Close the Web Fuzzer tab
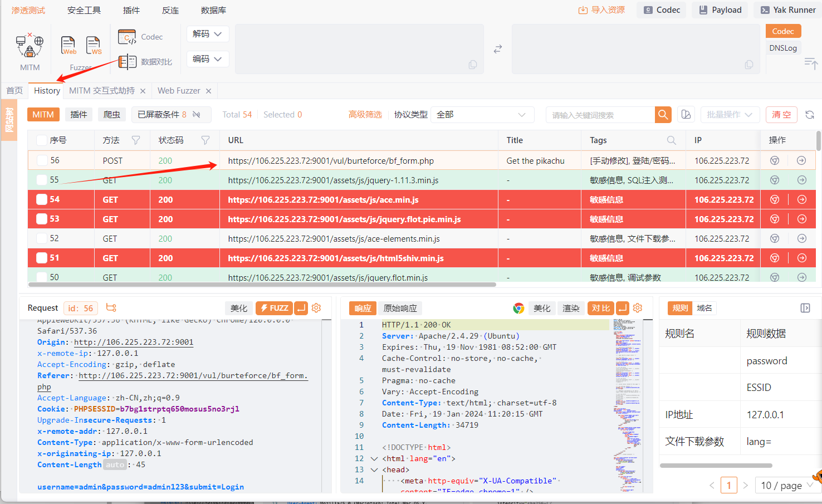 point(209,91)
